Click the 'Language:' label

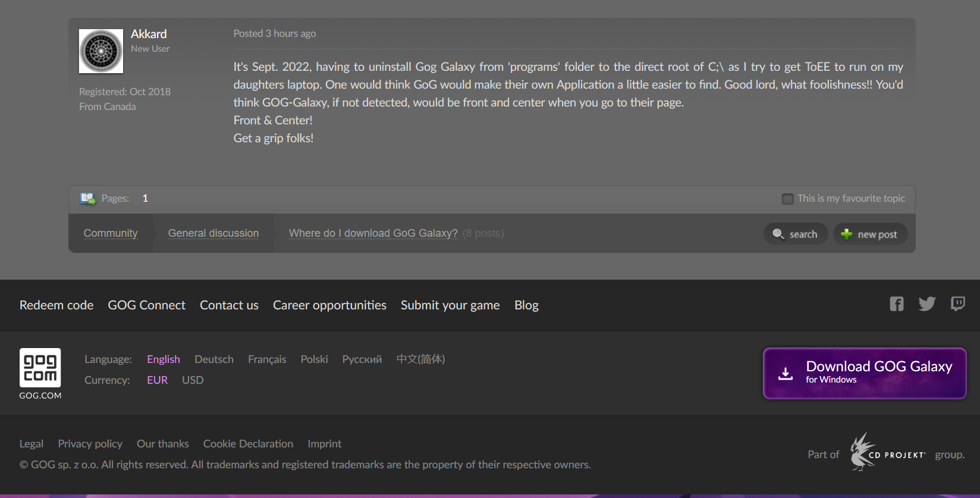point(108,359)
